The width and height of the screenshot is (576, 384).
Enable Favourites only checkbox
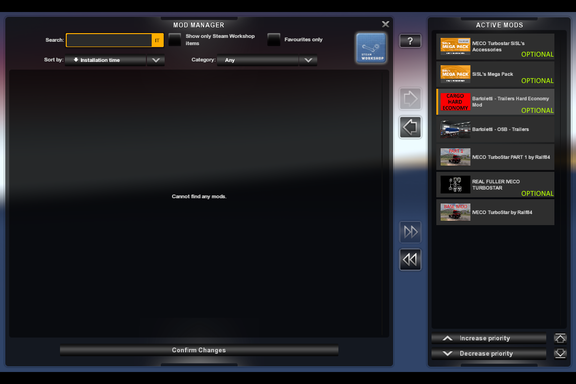[274, 40]
